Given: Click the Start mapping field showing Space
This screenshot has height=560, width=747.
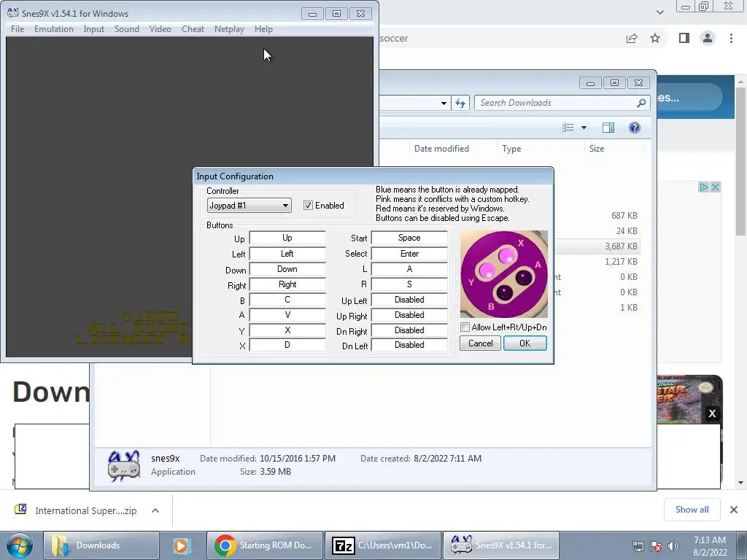Looking at the screenshot, I should pos(409,238).
